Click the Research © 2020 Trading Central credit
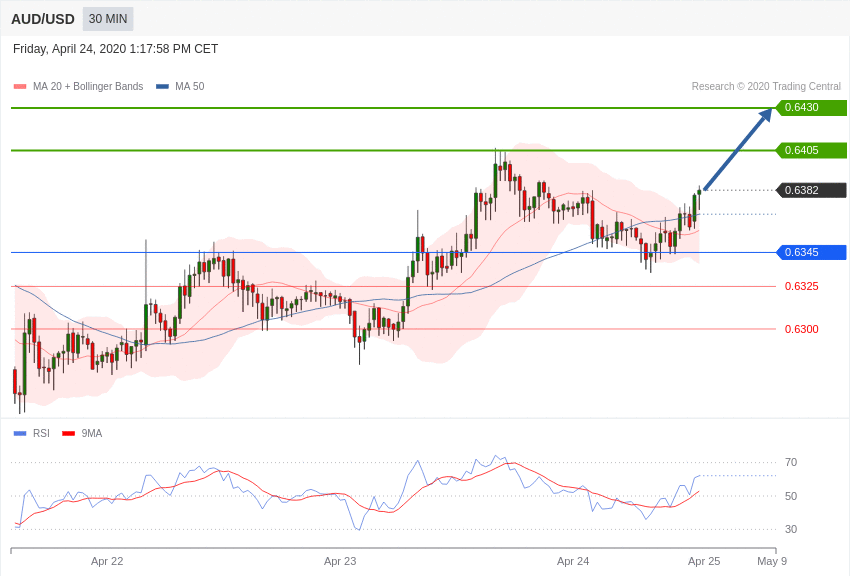Screen dimensions: 850x576 [766, 86]
